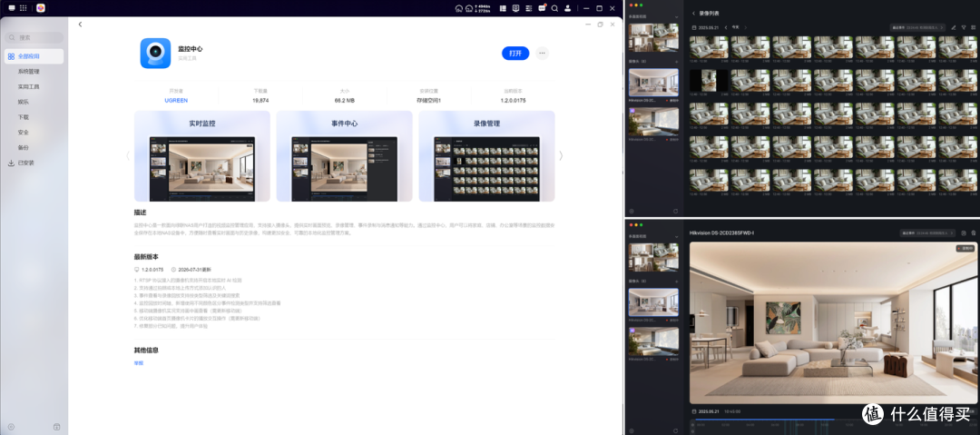Collapse the multi-view section in live view window

point(676,237)
